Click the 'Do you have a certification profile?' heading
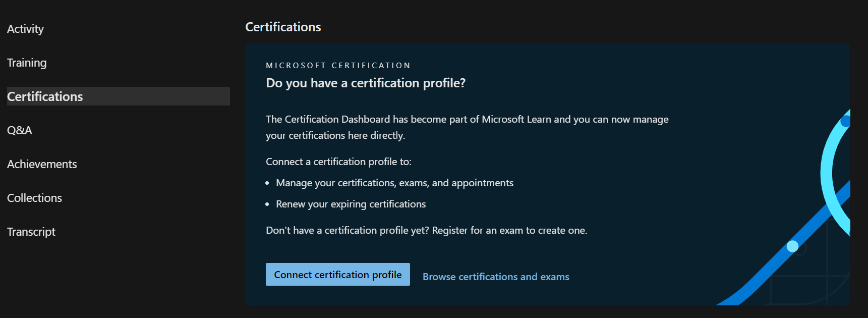The height and width of the screenshot is (318, 868). pos(366,83)
